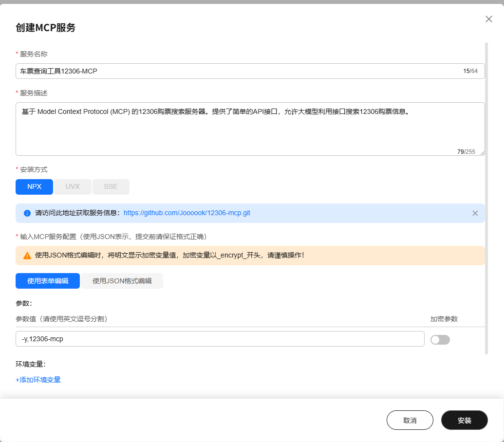Click the 安装方式 label

pos(34,169)
